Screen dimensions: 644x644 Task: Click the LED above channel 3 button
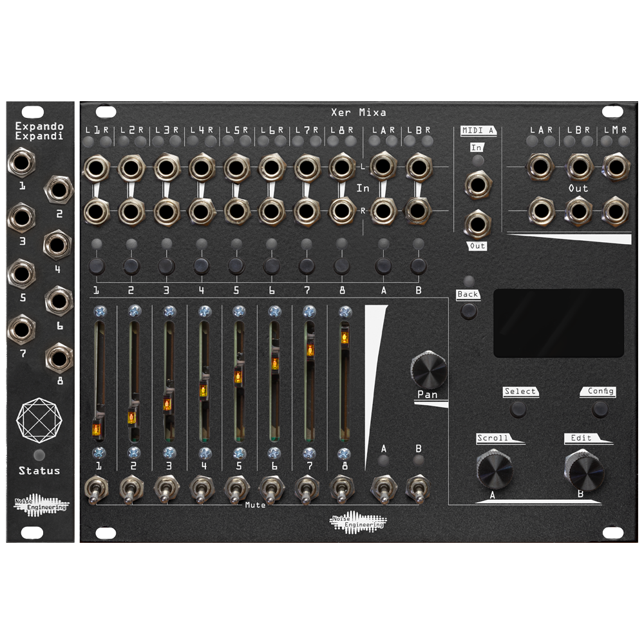coord(167,243)
